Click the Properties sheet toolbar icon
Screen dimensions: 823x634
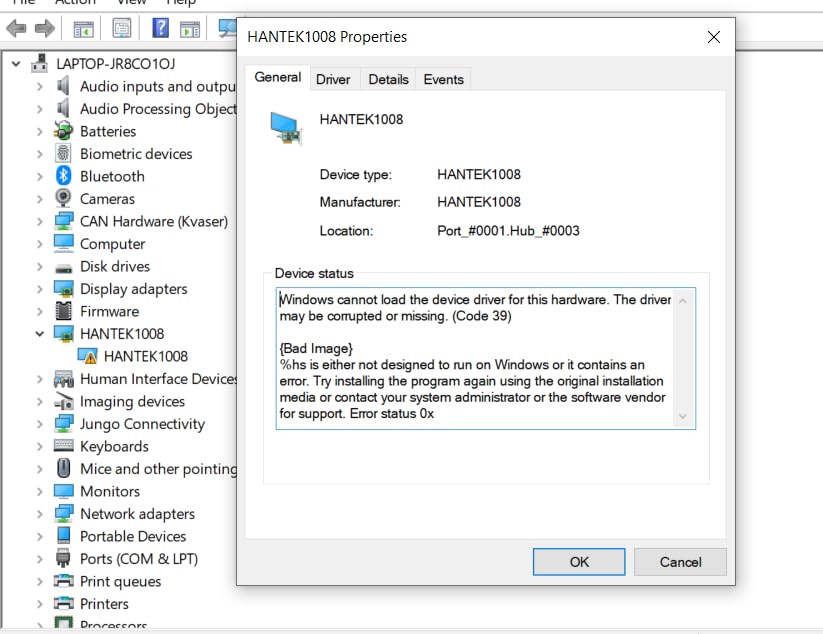pyautogui.click(x=122, y=28)
